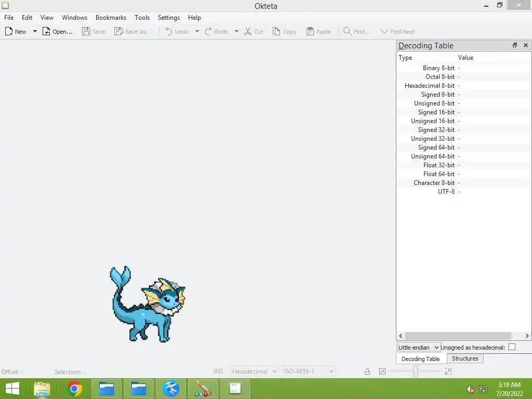The image size is (532, 399).
Task: Open the Settings menu
Action: coord(169,18)
